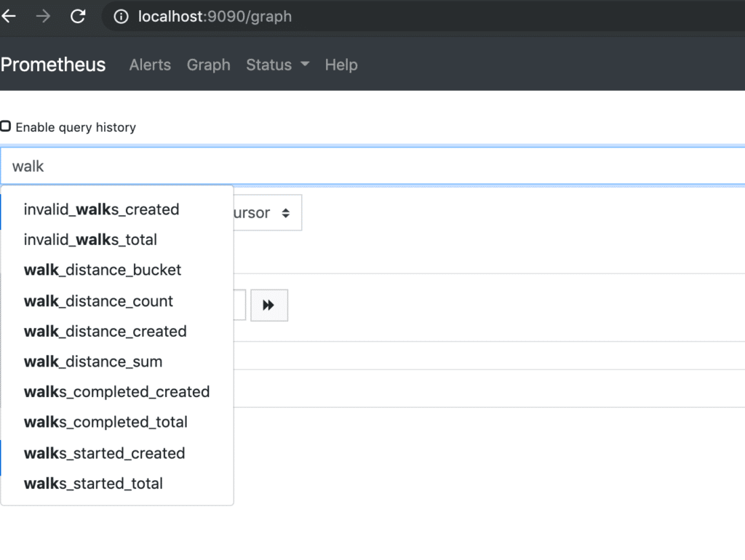Select invalid_walks_created suggestion
The width and height of the screenshot is (745, 560).
point(101,209)
